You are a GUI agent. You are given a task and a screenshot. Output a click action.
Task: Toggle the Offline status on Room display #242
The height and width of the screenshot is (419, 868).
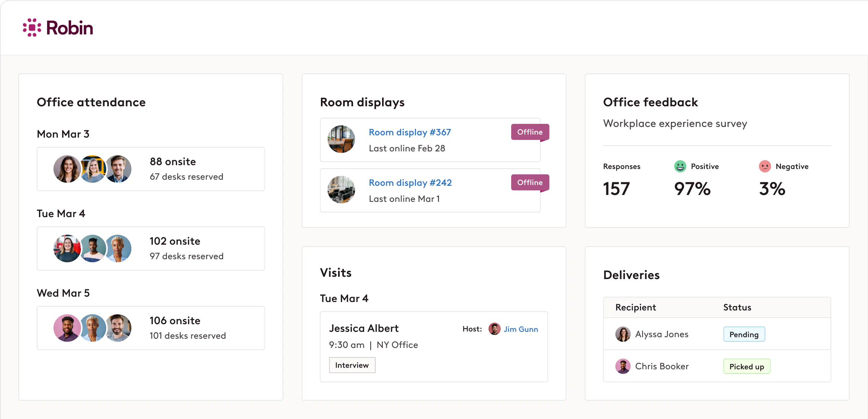point(530,182)
